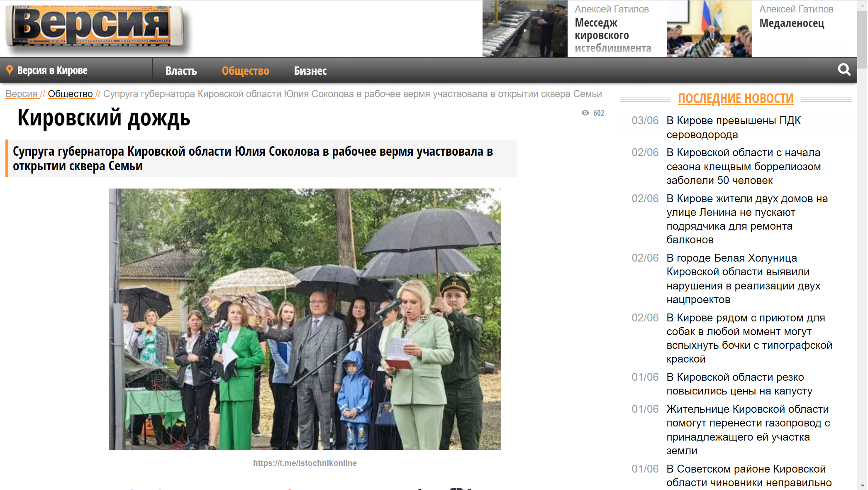Open the Власть menu section
The width and height of the screenshot is (868, 490).
pyautogui.click(x=181, y=71)
